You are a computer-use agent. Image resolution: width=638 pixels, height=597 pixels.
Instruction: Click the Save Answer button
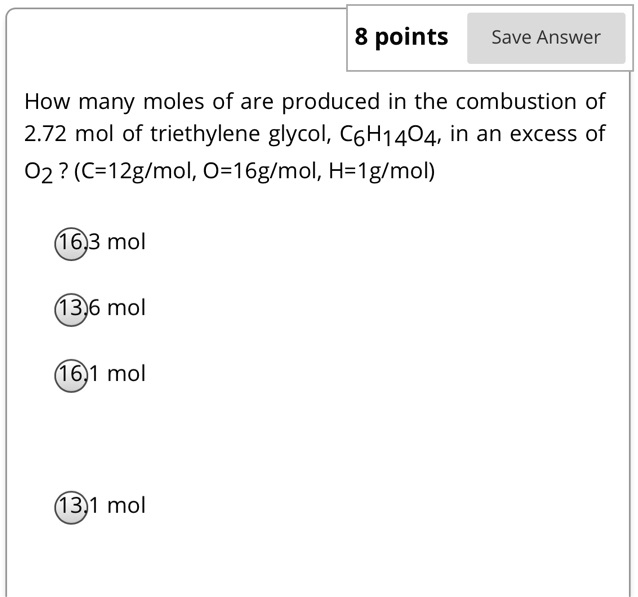(545, 38)
